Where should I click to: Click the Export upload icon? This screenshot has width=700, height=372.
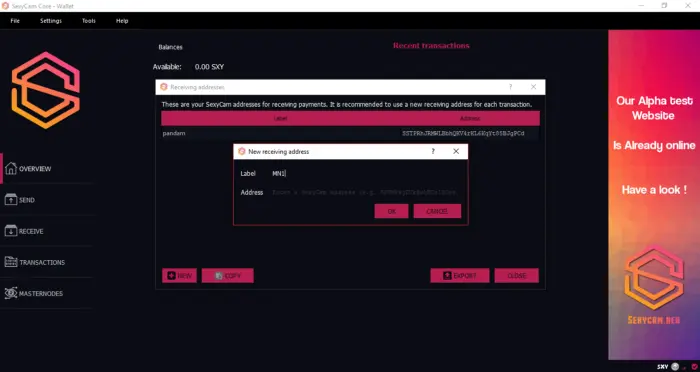pos(447,276)
